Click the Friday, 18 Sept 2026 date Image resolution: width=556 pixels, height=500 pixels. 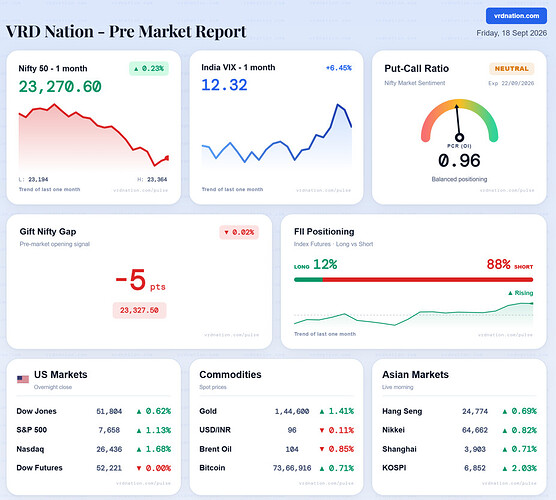(511, 33)
